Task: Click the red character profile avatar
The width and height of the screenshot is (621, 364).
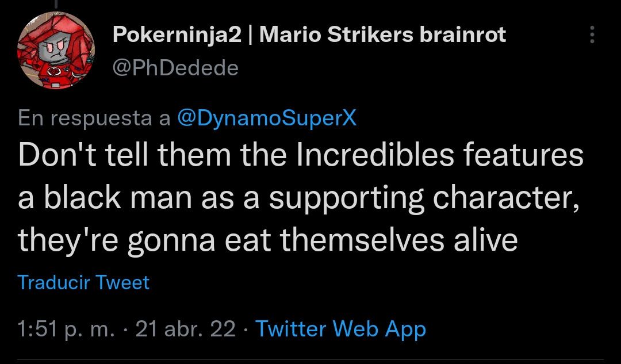Action: [56, 50]
